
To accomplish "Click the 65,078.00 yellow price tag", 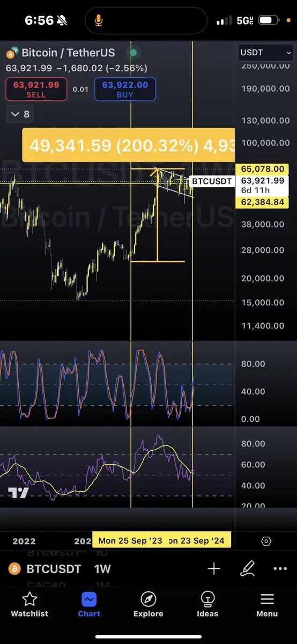I will [263, 170].
